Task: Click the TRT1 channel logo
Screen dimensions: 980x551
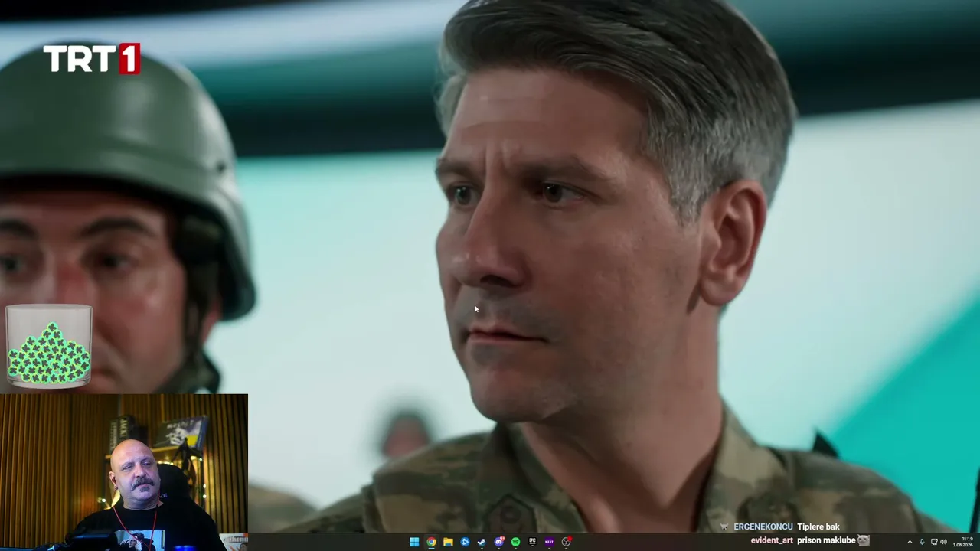Action: coord(92,58)
